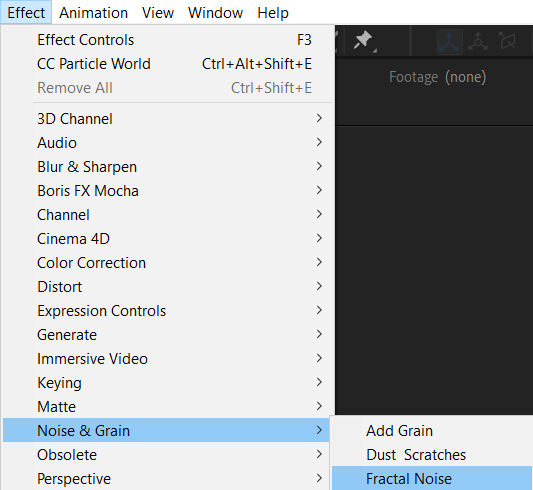The image size is (533, 490).
Task: Open the Keying effects submenu
Action: (167, 383)
